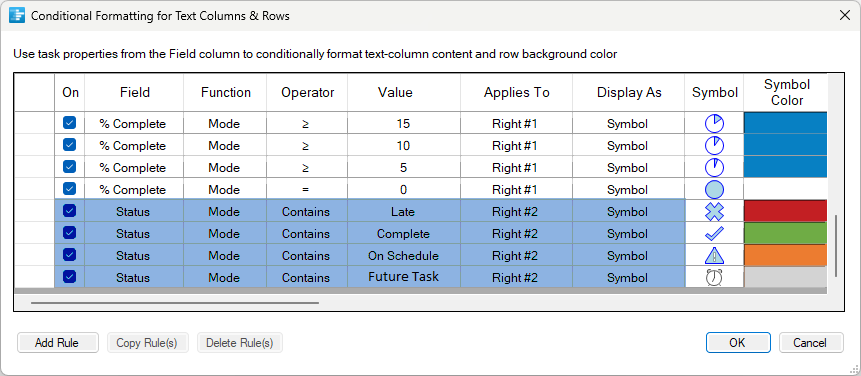Screen dimensions: 861x376
Task: Click the pie symbol in the value 5 row
Action: point(714,167)
